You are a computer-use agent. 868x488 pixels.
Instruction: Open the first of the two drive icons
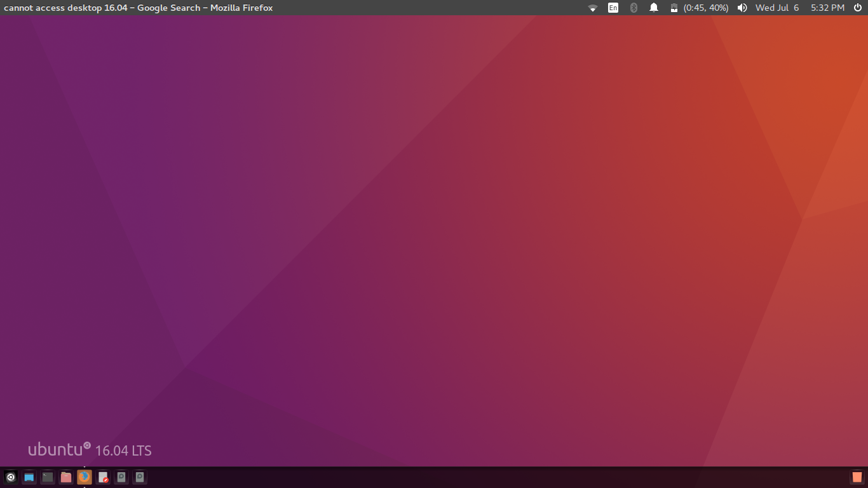(121, 477)
